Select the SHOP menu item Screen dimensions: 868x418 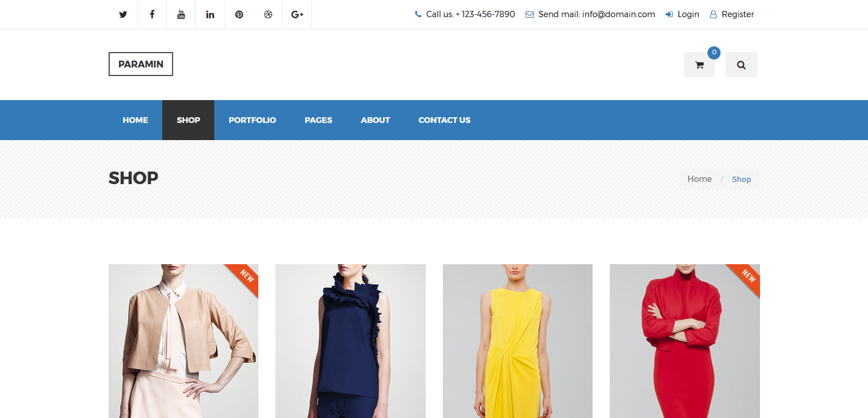point(189,120)
